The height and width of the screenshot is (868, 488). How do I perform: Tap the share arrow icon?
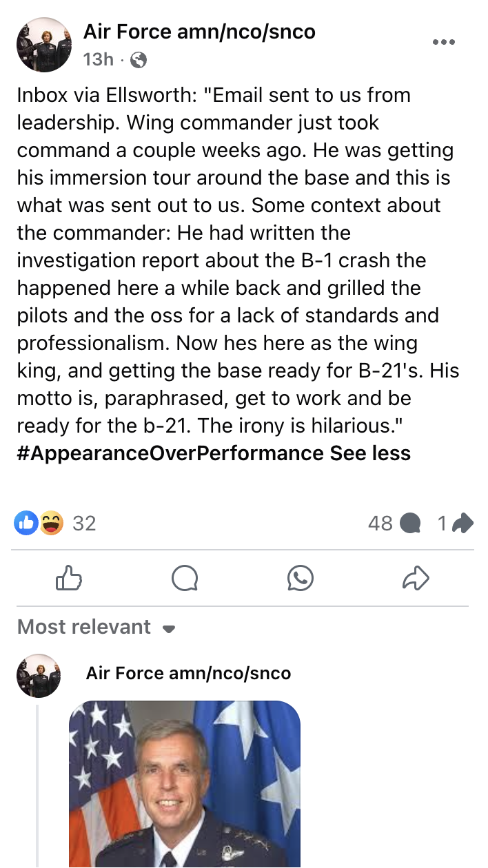[x=416, y=579]
